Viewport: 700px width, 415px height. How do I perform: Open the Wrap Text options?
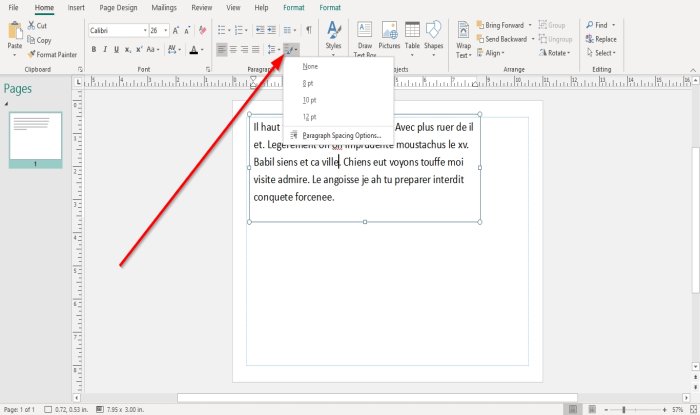[463, 39]
